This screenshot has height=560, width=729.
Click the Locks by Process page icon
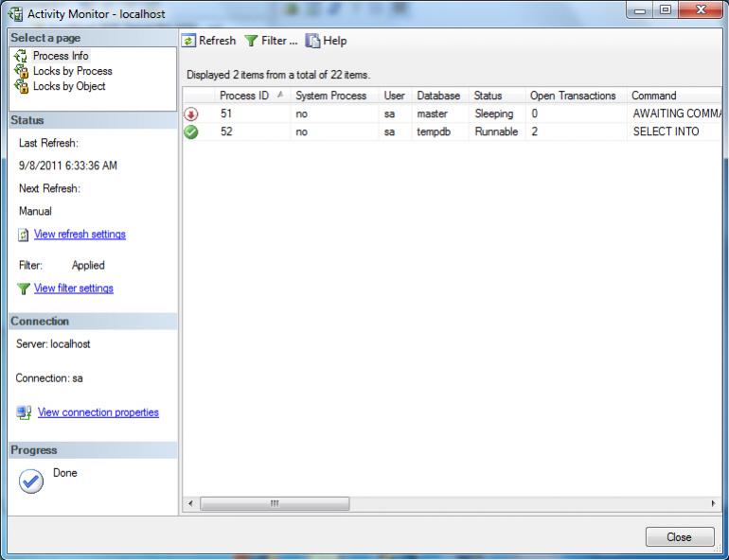pyautogui.click(x=21, y=71)
